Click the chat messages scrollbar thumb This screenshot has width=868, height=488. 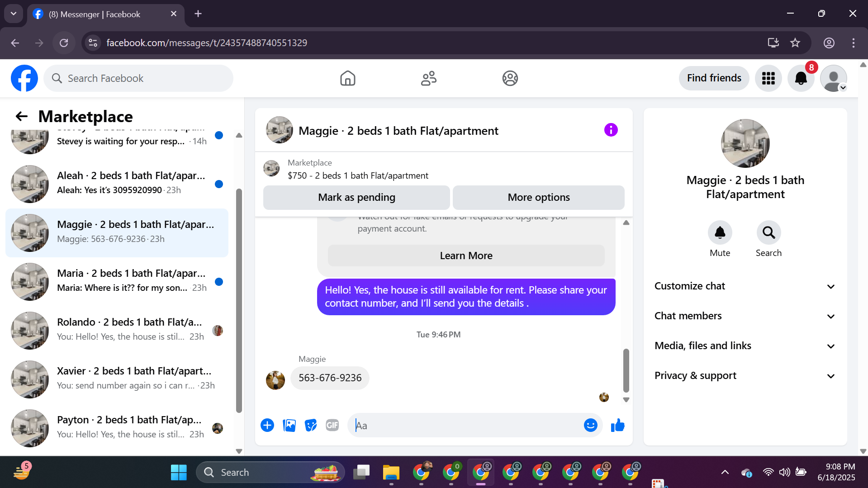pyautogui.click(x=626, y=370)
